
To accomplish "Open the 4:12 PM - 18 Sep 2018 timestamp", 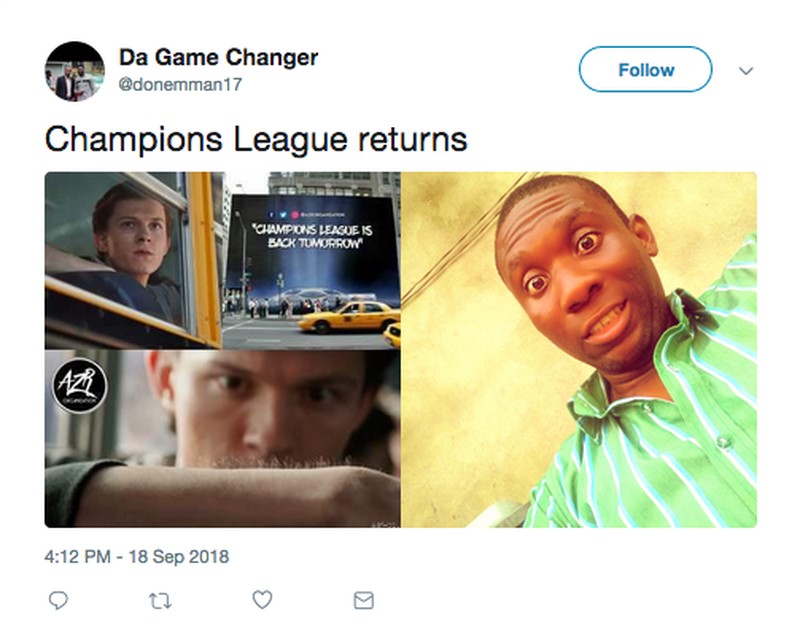I will tap(137, 556).
